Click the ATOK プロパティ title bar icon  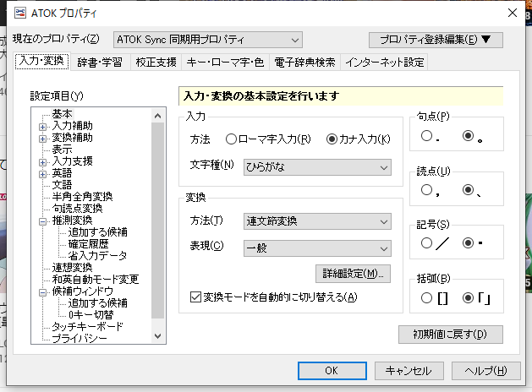20,13
